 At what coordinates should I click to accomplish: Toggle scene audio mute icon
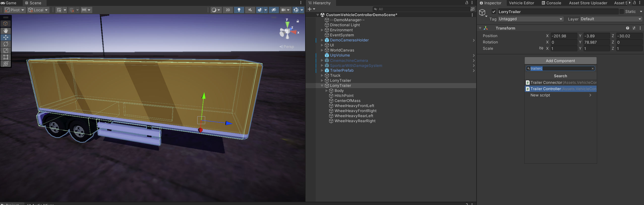[250, 10]
